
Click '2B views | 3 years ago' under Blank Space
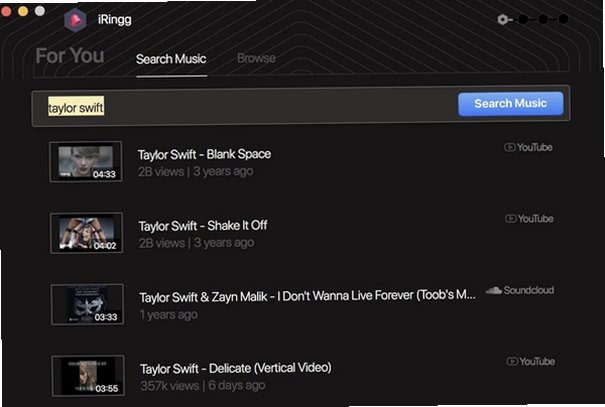(x=196, y=171)
